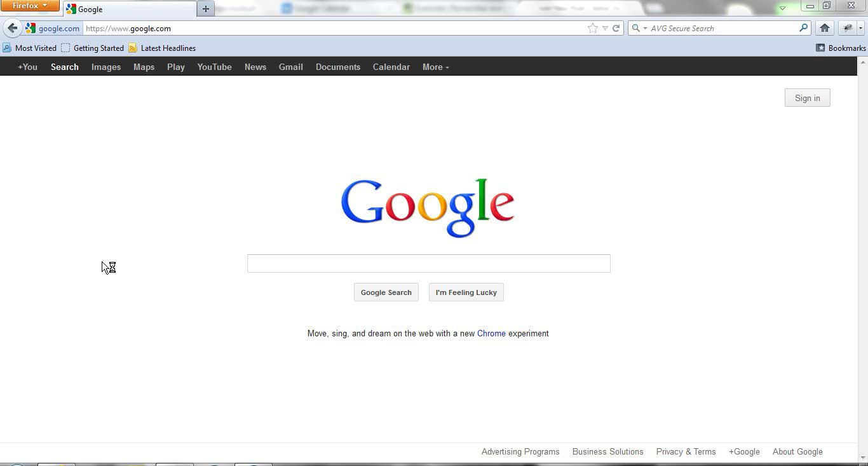Image resolution: width=868 pixels, height=466 pixels.
Task: Switch to the Google tab
Action: click(130, 9)
